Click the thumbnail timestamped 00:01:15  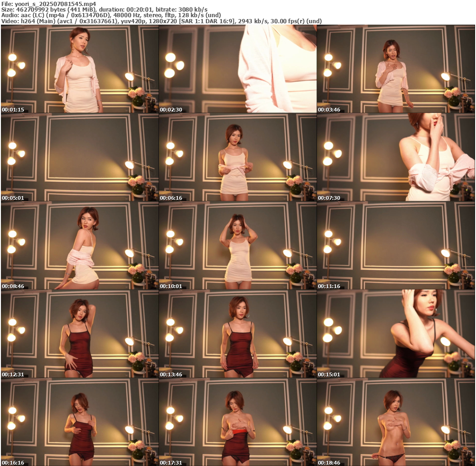(x=79, y=69)
